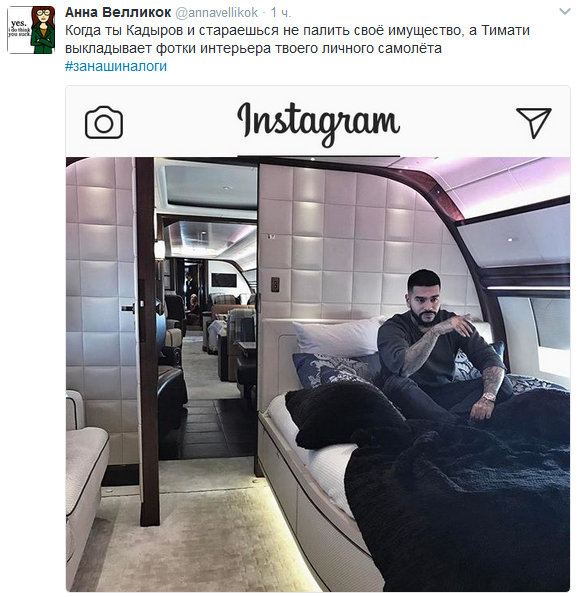Click the corridor doorway in the photo
579x597 pixels.
(x=206, y=308)
